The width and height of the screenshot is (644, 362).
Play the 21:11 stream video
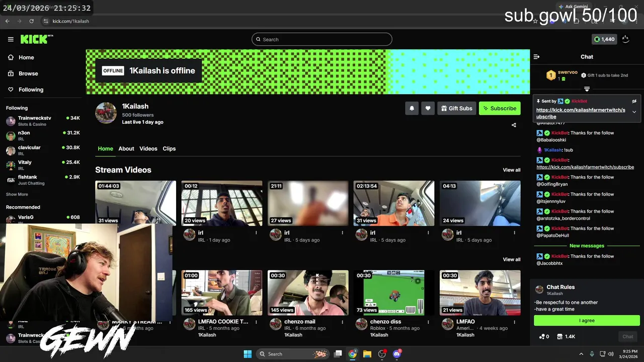308,203
